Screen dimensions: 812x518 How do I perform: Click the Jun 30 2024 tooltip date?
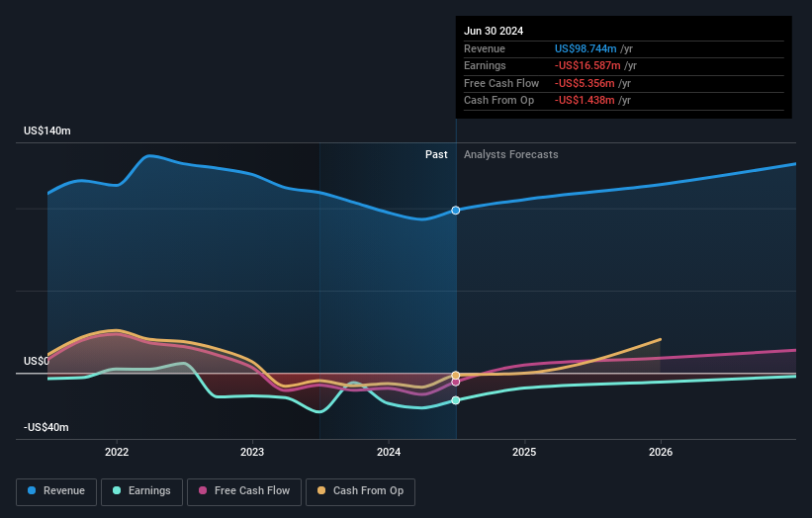click(494, 31)
